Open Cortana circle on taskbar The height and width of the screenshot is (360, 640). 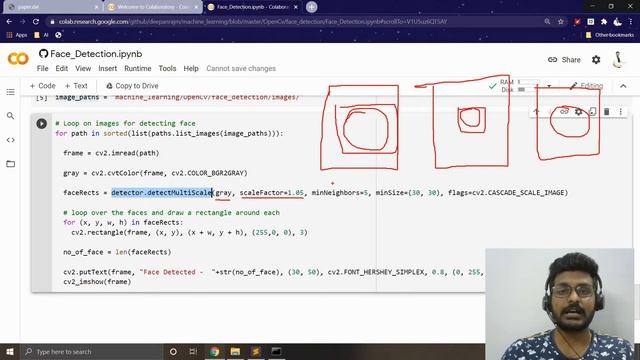click(x=173, y=351)
